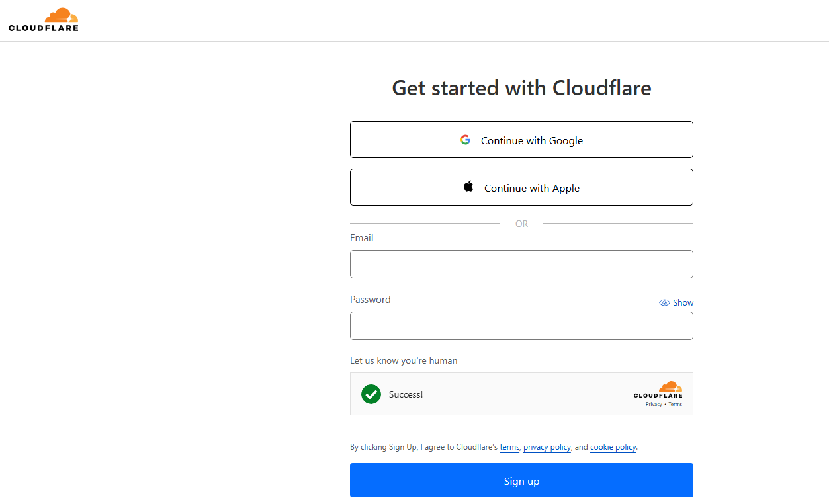Open Cloudflare's terms link in the agreement
Viewport: 829px width, 504px height.
coord(509,447)
